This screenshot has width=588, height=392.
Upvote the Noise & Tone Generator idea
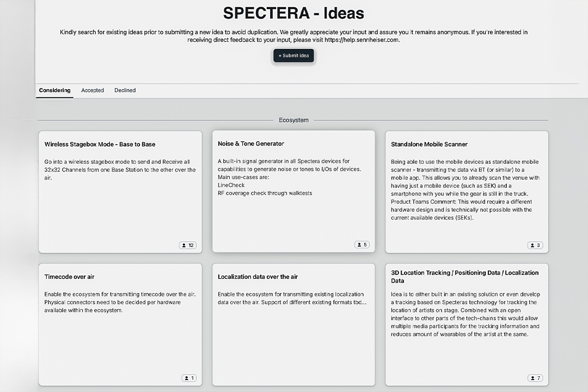tap(362, 245)
